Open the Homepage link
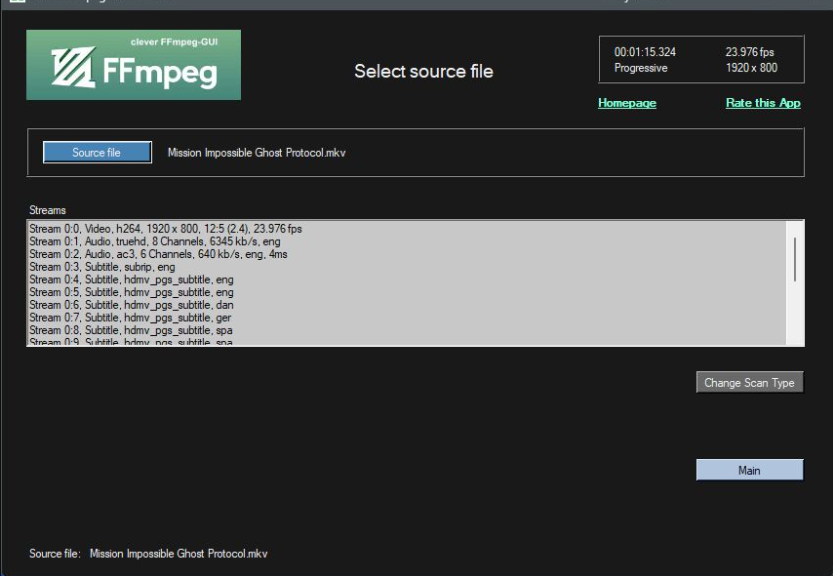 click(627, 103)
